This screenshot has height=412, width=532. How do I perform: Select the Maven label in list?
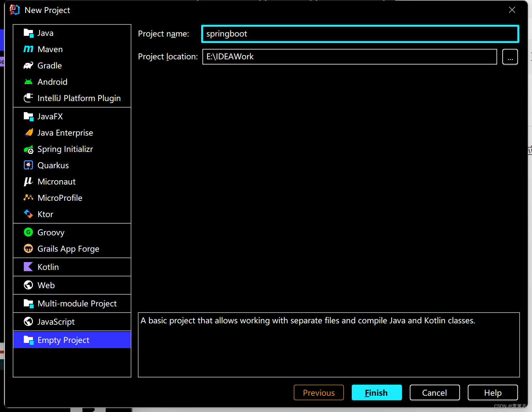(50, 49)
